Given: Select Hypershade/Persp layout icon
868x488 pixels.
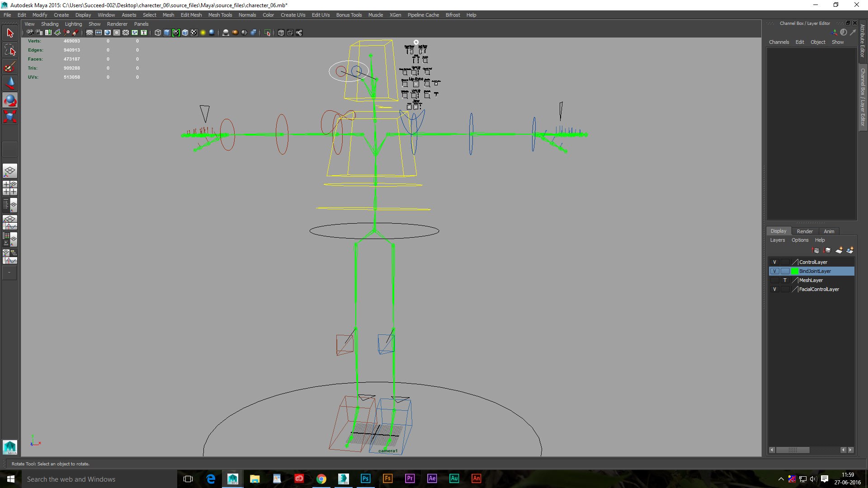Looking at the screenshot, I should point(10,239).
